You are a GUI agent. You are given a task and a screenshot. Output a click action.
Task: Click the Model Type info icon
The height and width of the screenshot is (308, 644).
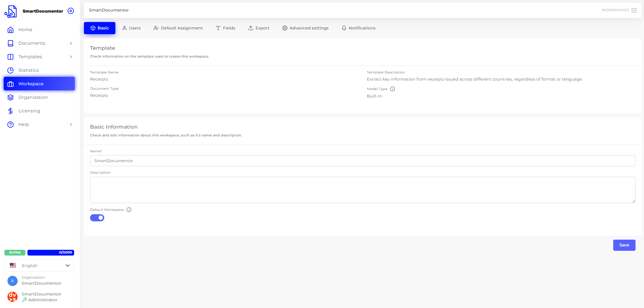click(393, 89)
